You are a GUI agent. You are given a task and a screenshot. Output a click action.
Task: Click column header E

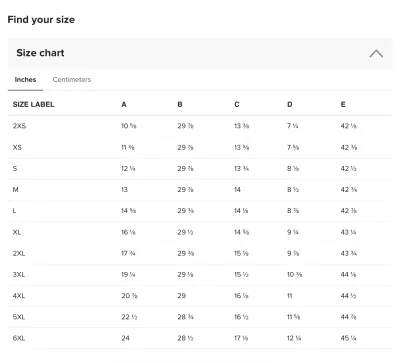343,105
